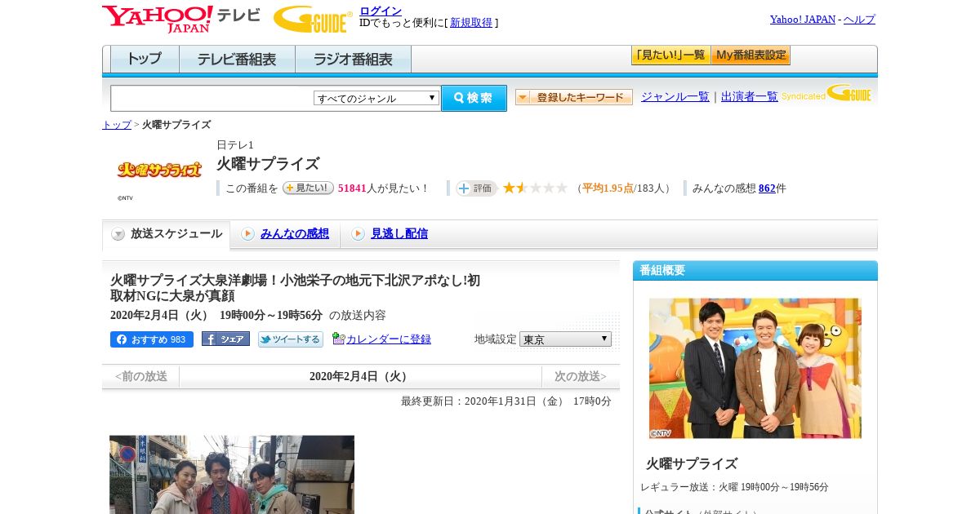Select the トップ navigation tab

click(145, 60)
